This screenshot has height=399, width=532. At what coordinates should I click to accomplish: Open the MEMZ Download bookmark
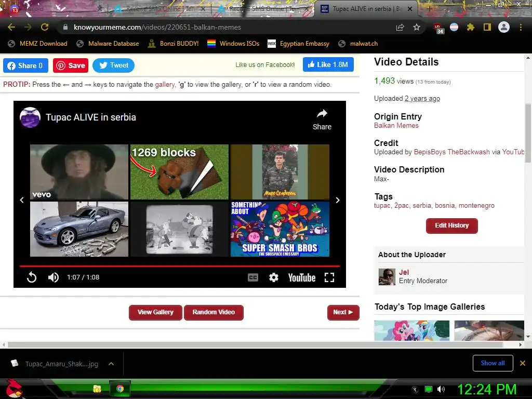pos(37,44)
